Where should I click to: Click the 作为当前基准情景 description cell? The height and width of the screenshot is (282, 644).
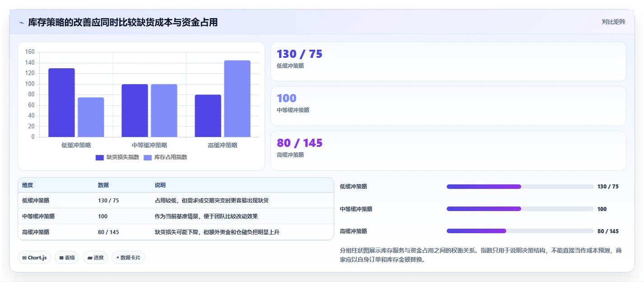(x=206, y=216)
